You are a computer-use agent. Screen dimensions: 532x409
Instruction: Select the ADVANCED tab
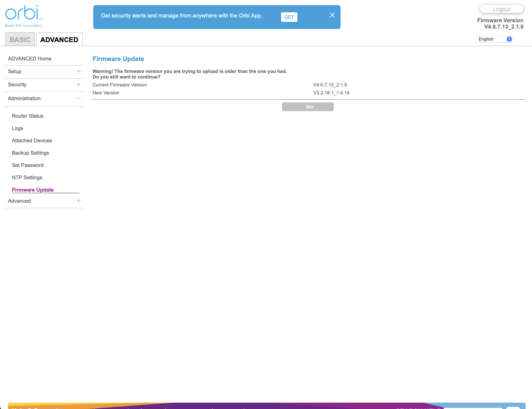(59, 39)
